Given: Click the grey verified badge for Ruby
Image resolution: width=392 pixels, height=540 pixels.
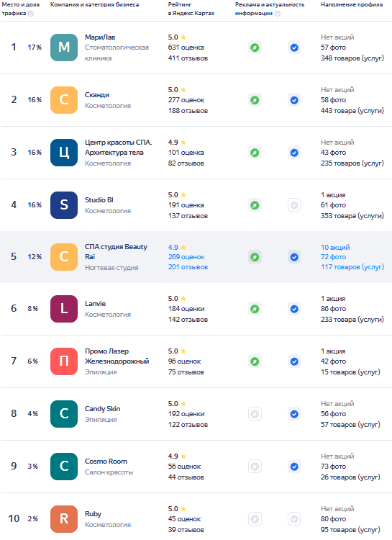Looking at the screenshot, I should click(x=294, y=519).
